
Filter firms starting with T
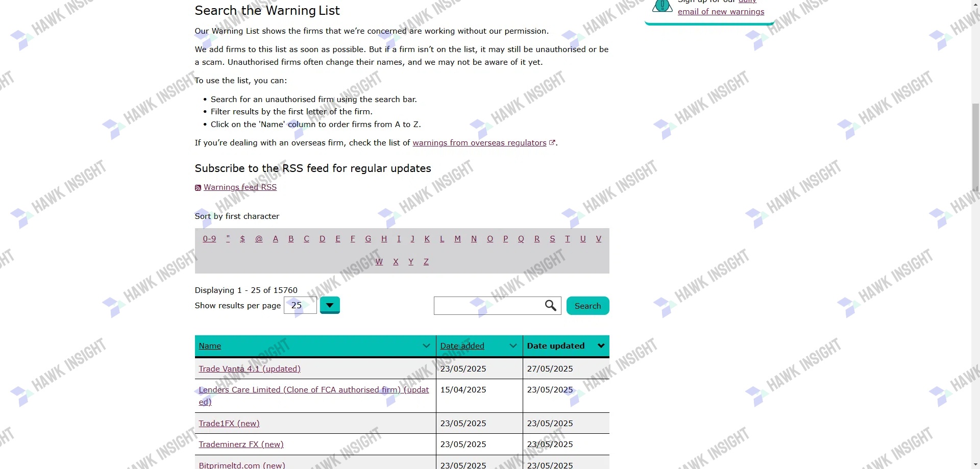coord(567,238)
